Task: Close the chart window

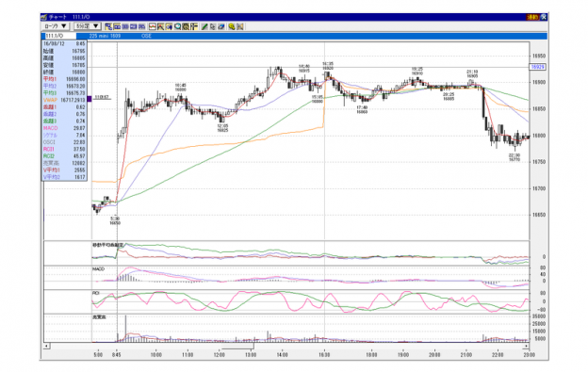Action: [544, 17]
